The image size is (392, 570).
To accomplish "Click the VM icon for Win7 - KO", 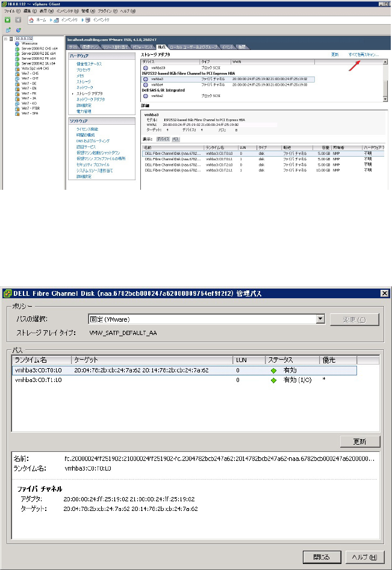I will pos(17,103).
